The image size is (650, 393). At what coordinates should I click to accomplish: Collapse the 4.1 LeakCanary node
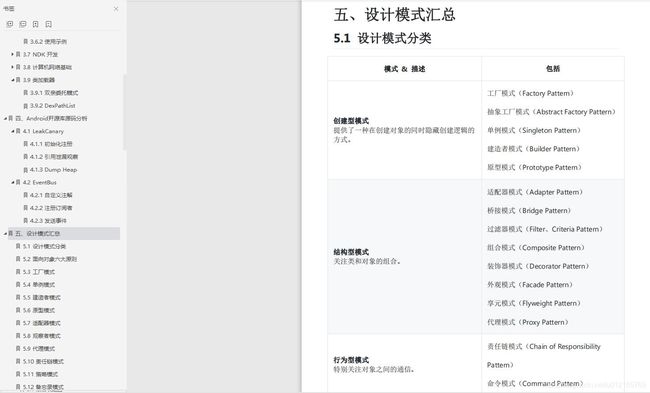[12, 131]
